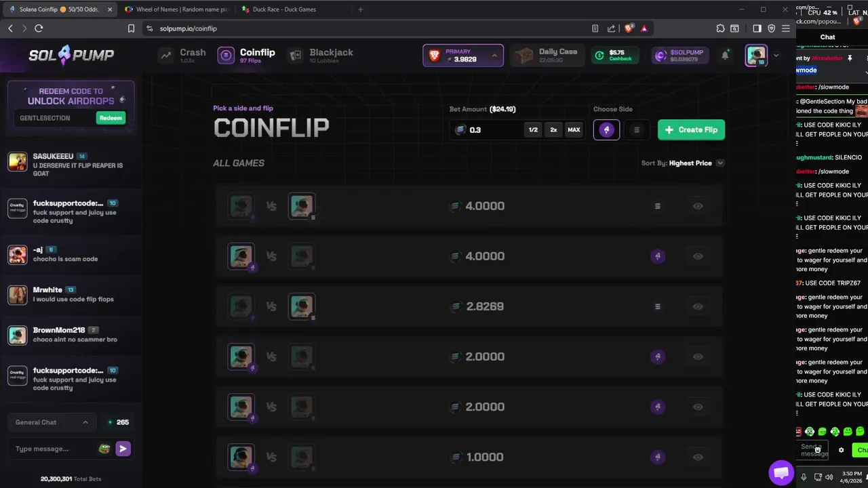Click the Brave Shields lion icon
This screenshot has width=868, height=488.
click(629, 28)
